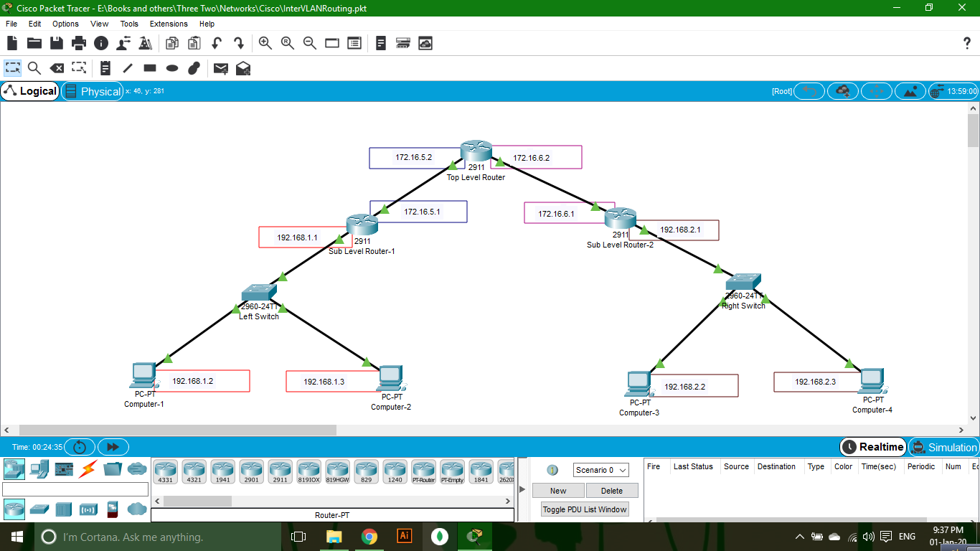
Task: Select Connections lightning bolt category
Action: pyautogui.click(x=88, y=469)
